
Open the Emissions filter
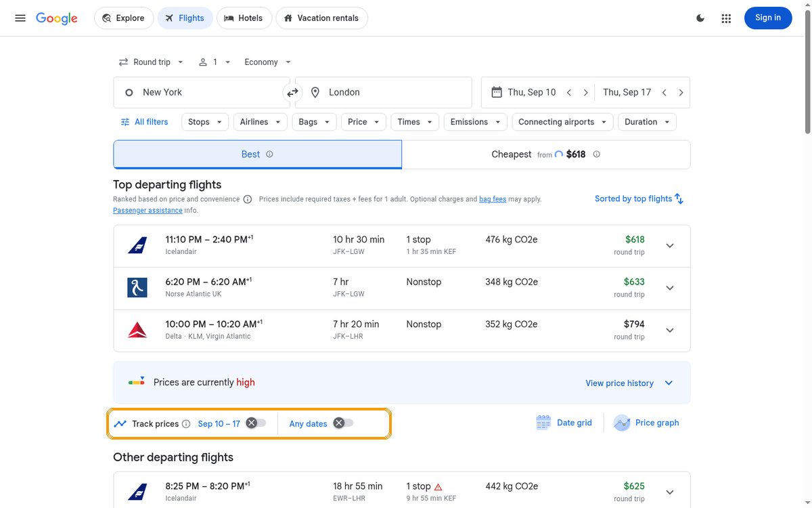pyautogui.click(x=476, y=122)
